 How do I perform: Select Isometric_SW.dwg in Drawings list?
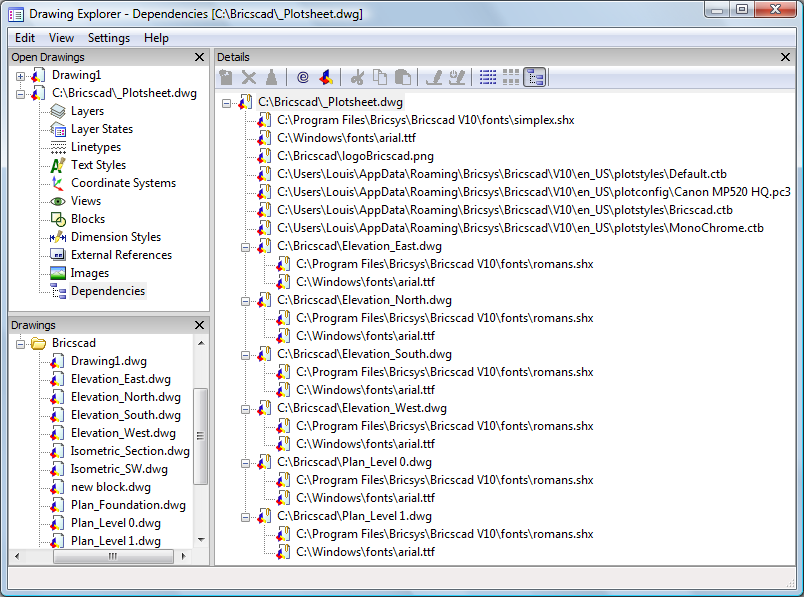(119, 469)
